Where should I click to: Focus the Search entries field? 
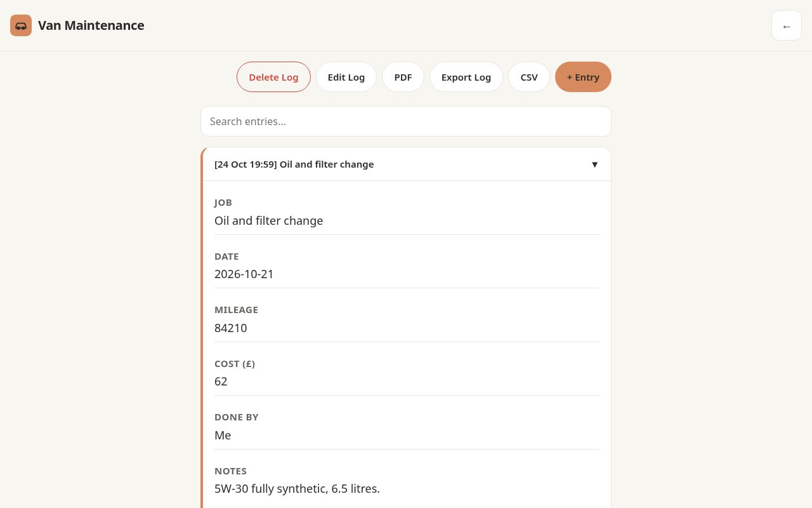406,121
